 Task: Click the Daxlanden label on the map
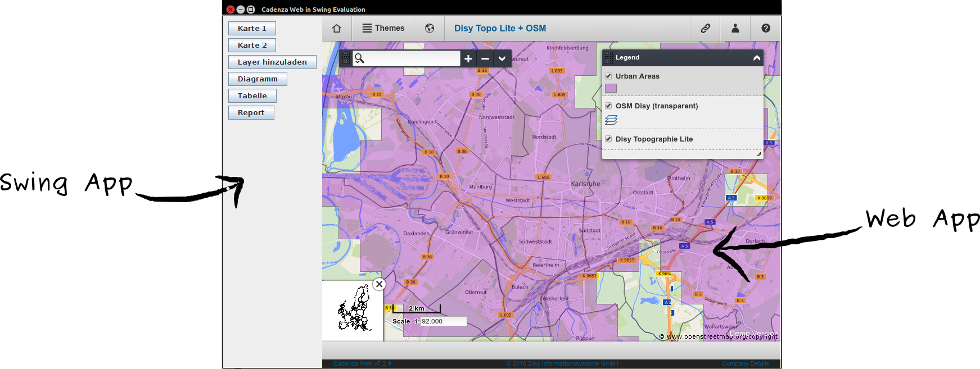click(416, 233)
